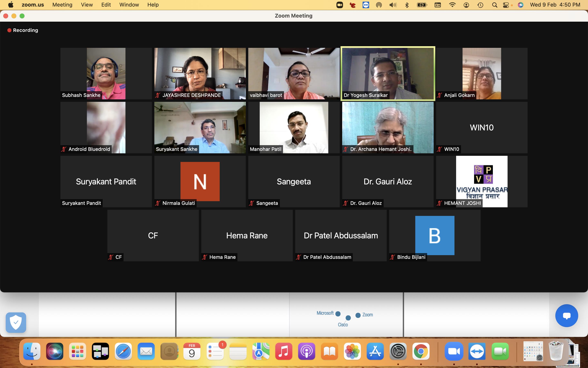Select Hema Rane's participant tile
This screenshot has width=588, height=368.
(247, 236)
